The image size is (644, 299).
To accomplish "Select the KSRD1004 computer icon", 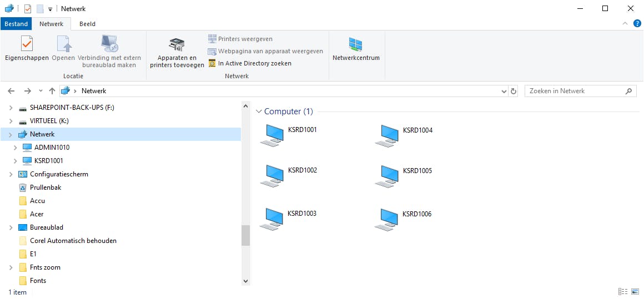I will [x=385, y=135].
